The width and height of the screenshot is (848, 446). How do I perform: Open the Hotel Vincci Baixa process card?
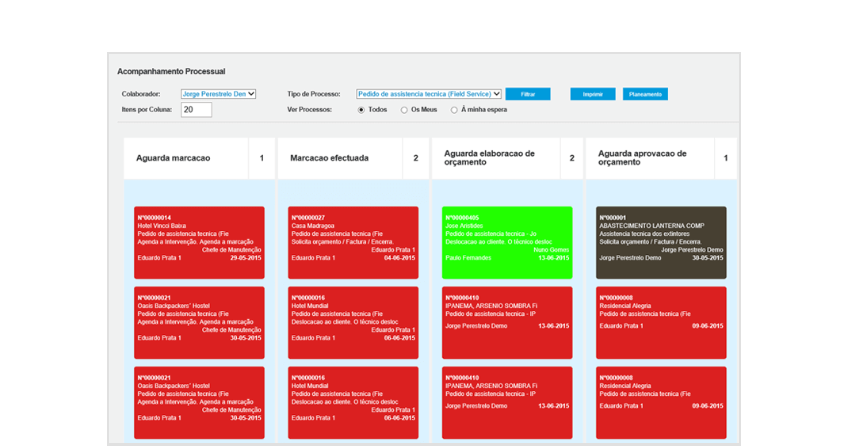coord(199,242)
